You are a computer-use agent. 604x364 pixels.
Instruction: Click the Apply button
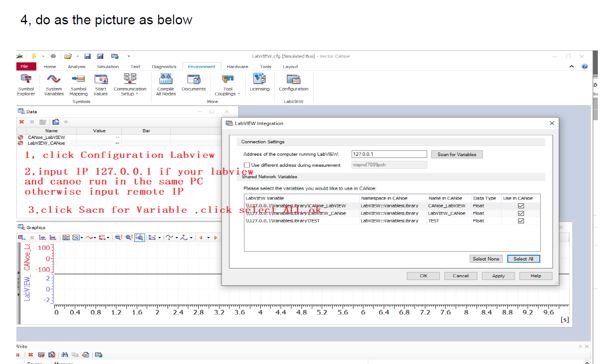click(x=498, y=276)
